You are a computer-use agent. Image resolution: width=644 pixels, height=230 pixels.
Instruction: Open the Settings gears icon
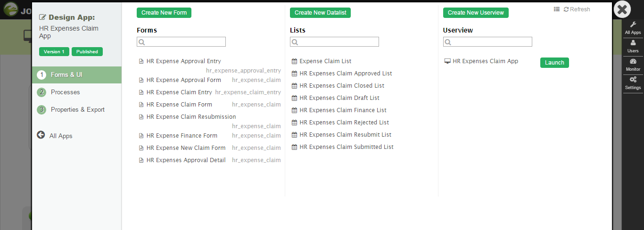(x=633, y=80)
